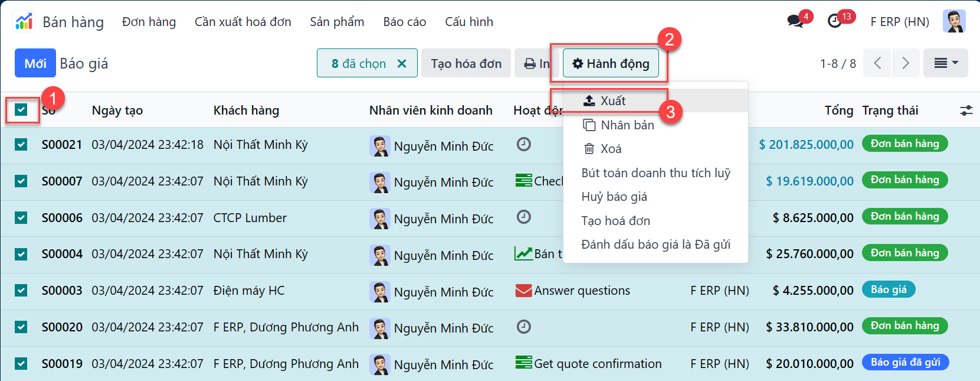Open the optional columns adjust icon
This screenshot has width=980, height=381.
(966, 110)
